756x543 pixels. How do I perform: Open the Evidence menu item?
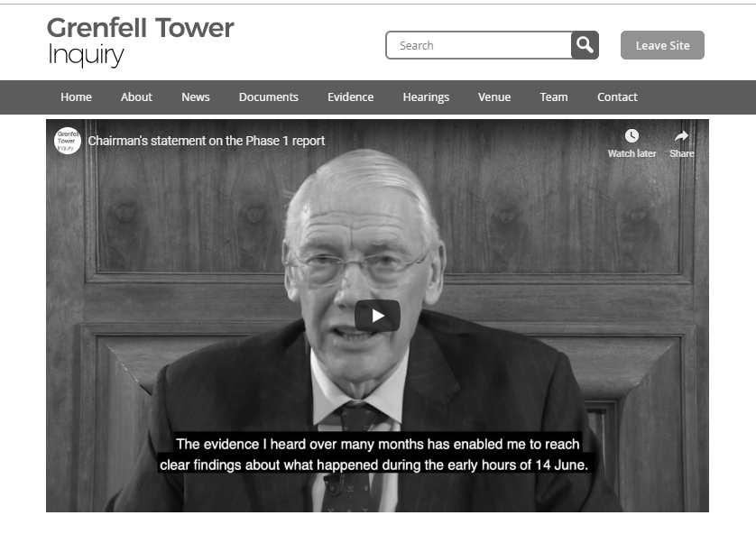click(351, 97)
